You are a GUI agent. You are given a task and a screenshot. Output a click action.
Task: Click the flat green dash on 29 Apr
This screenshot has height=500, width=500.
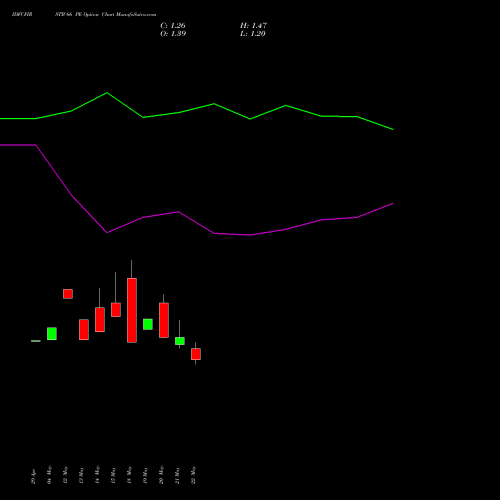pyautogui.click(x=36, y=341)
